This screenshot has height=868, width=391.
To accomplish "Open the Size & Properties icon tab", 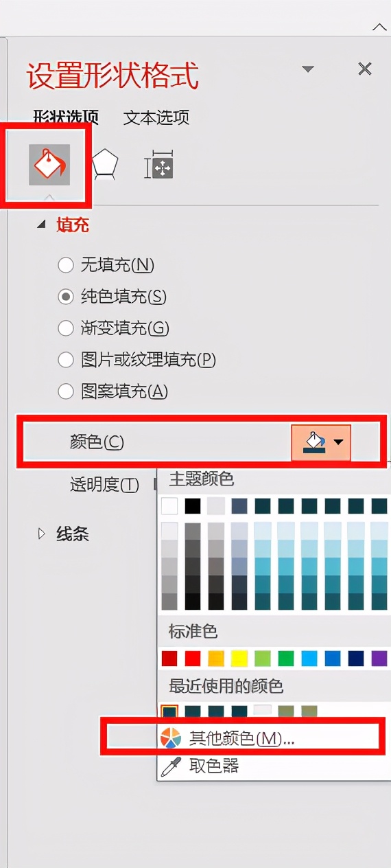I will click(159, 165).
